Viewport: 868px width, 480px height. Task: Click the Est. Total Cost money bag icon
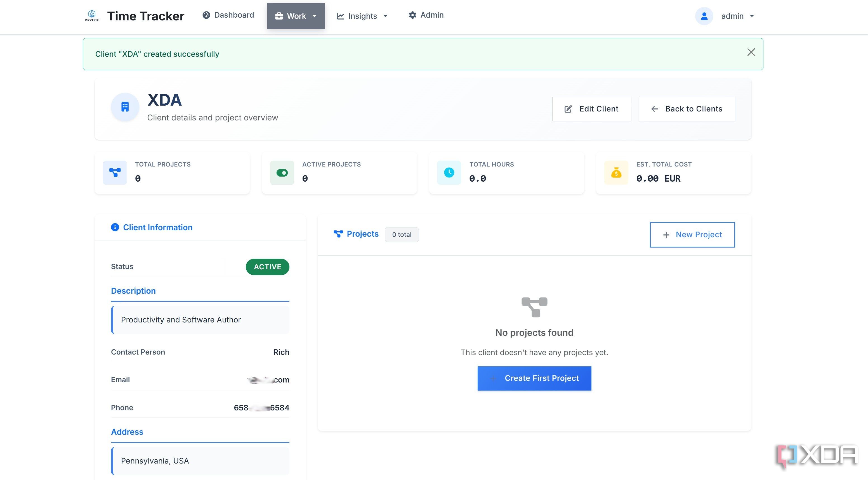coord(616,173)
